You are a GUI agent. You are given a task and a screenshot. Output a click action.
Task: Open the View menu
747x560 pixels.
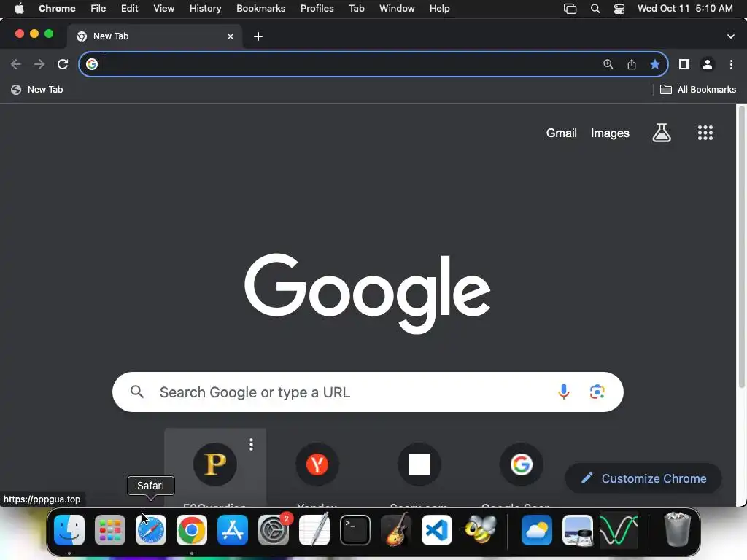(163, 9)
